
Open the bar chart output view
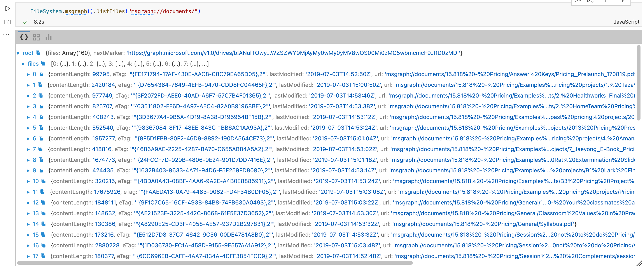tap(49, 37)
